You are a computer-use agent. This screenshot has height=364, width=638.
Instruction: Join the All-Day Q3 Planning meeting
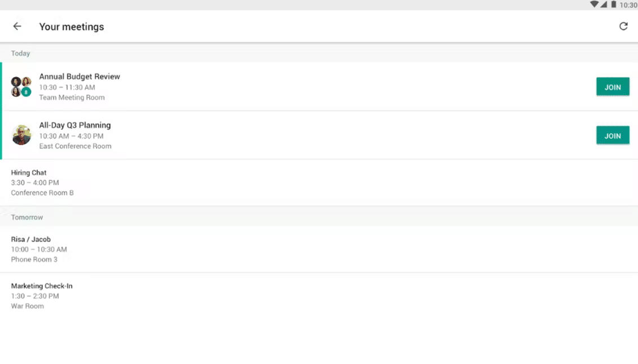(613, 135)
